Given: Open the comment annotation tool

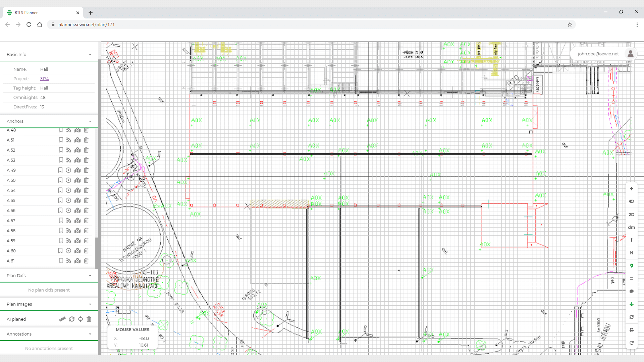Looking at the screenshot, I should 631,291.
